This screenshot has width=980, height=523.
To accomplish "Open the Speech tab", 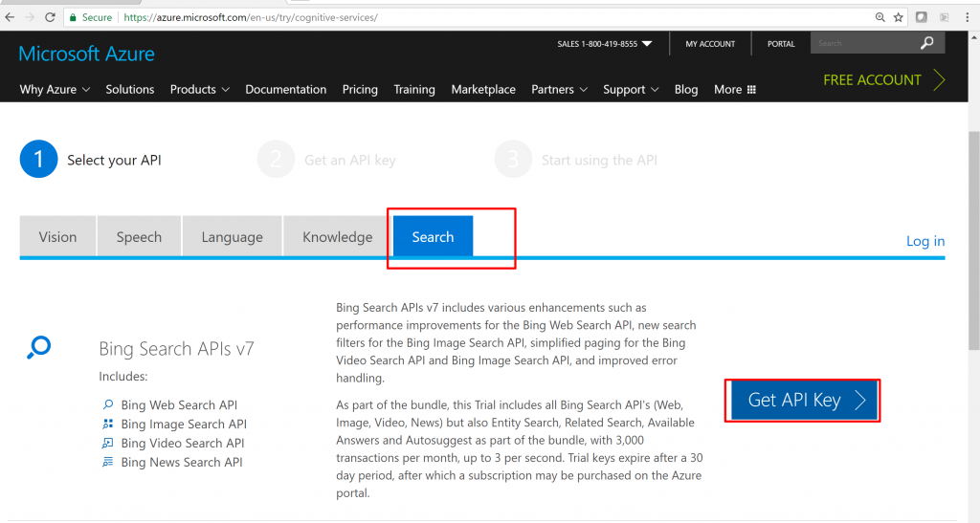I will click(139, 237).
